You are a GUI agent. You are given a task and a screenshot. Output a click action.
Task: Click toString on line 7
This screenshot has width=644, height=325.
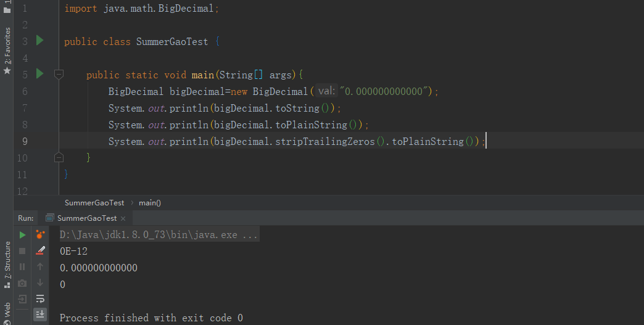pos(297,108)
